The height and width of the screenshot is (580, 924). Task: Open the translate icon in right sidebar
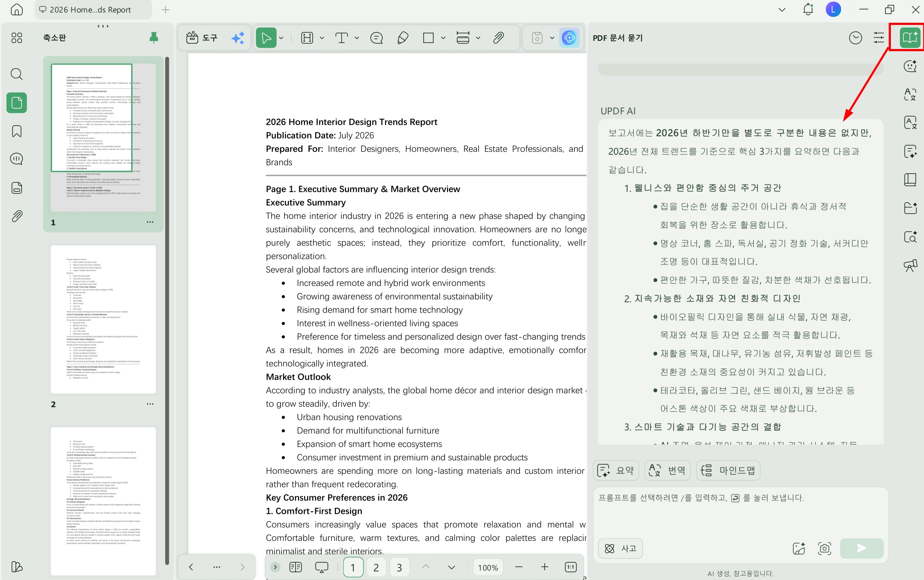tap(910, 95)
